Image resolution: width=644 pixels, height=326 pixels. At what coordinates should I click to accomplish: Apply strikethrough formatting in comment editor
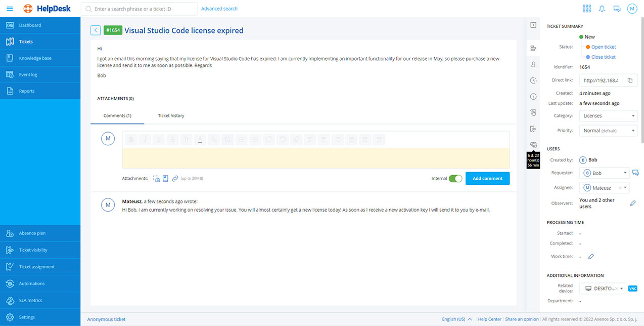tap(173, 139)
